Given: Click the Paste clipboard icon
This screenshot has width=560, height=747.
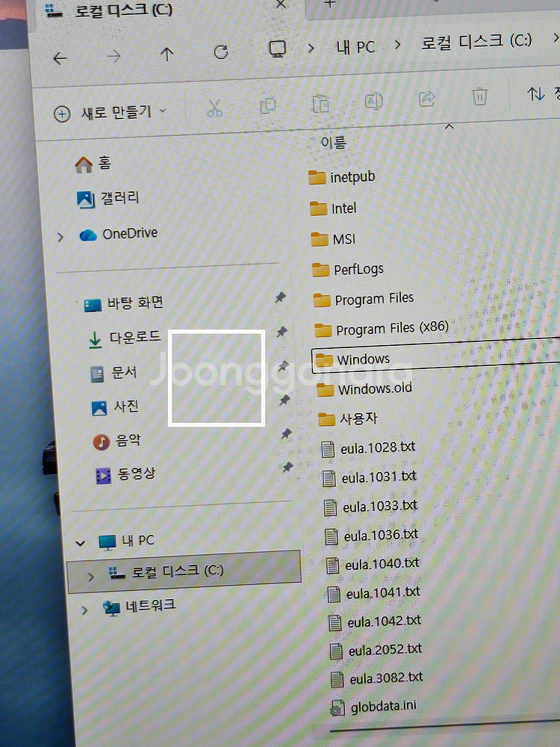Looking at the screenshot, I should coord(320,102).
